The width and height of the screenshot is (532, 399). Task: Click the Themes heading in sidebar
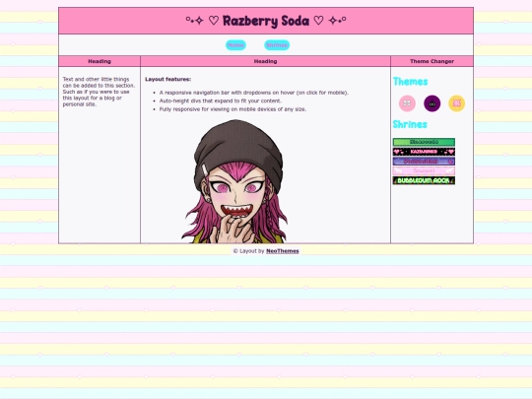point(410,82)
